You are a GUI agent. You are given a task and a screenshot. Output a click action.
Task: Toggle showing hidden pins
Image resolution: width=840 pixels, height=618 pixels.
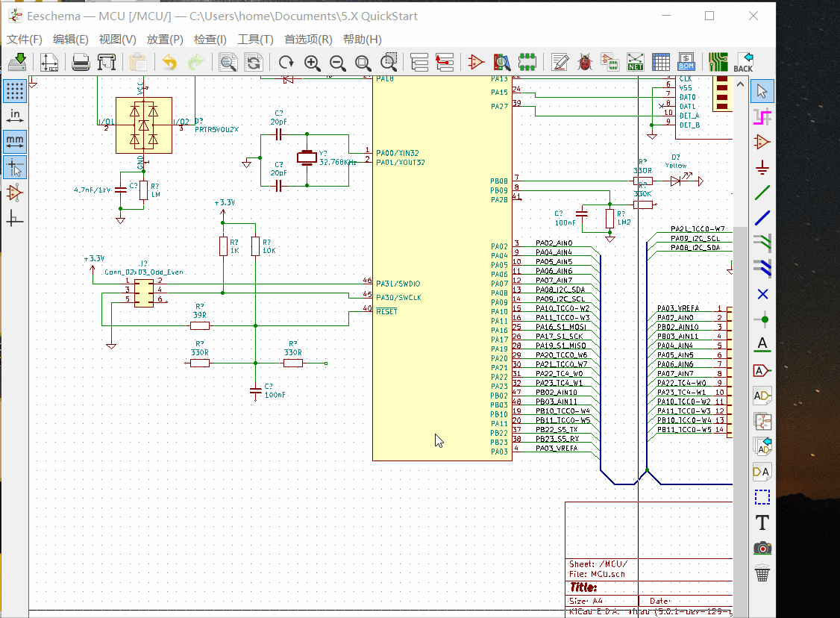click(14, 193)
